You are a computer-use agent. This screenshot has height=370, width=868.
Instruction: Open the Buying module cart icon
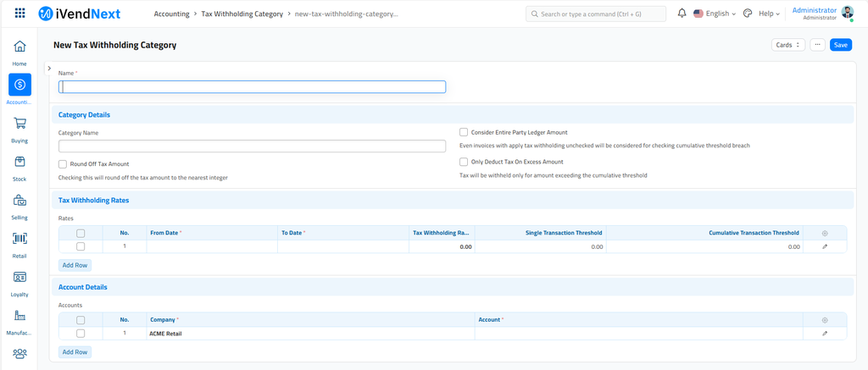19,124
